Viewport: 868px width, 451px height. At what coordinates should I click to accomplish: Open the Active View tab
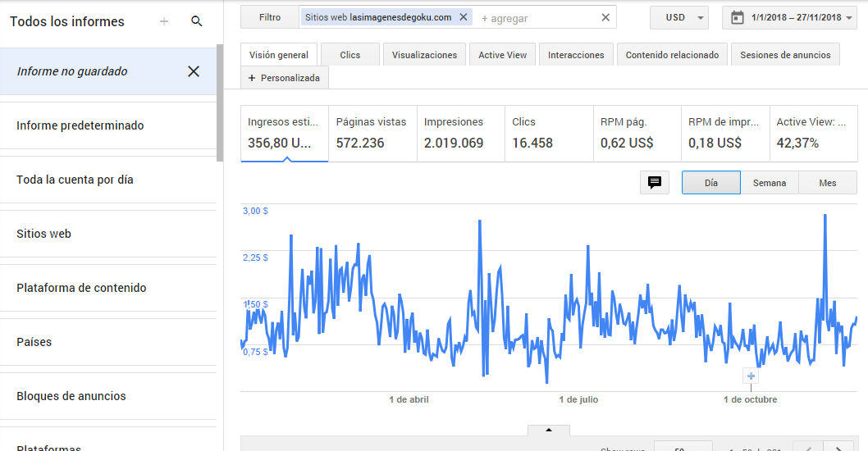pos(503,55)
